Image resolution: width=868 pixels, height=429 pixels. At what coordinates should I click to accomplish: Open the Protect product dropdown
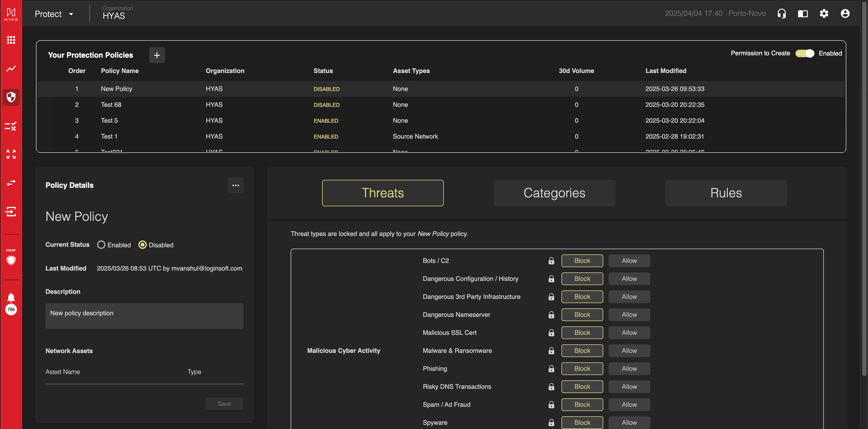point(54,14)
